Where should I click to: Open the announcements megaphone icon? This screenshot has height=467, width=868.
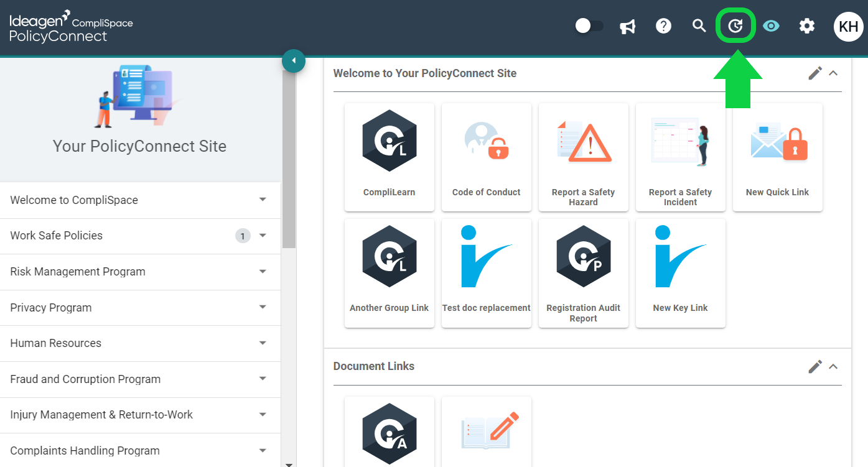(x=628, y=26)
